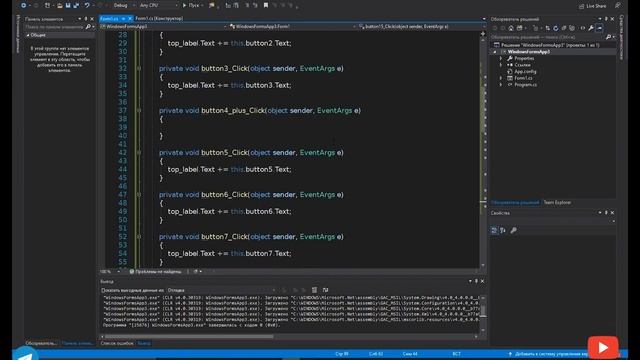Click View Code icon in Solution Explorer
This screenshot has height=360, width=640.
pyautogui.click(x=583, y=28)
